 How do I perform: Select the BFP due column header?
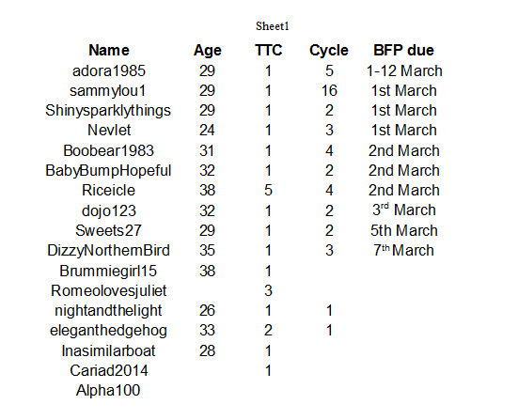point(403,50)
